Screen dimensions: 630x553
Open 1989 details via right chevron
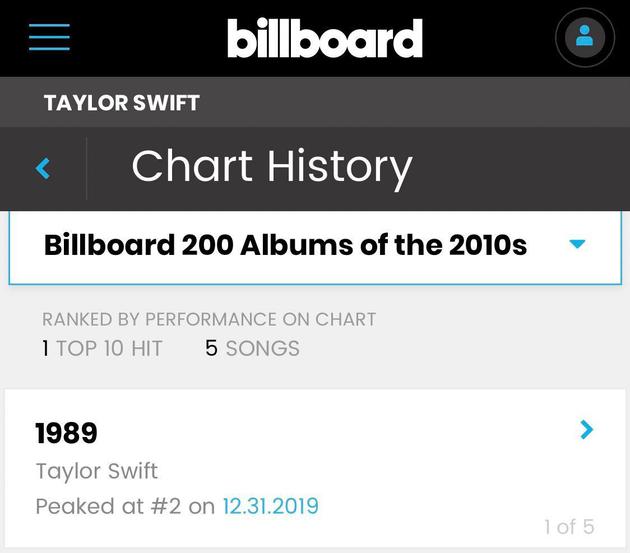point(587,430)
